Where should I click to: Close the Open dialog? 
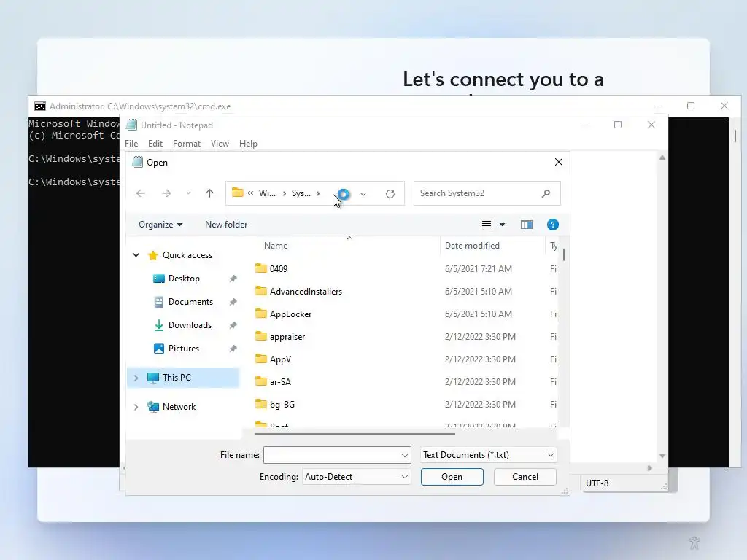pyautogui.click(x=559, y=163)
